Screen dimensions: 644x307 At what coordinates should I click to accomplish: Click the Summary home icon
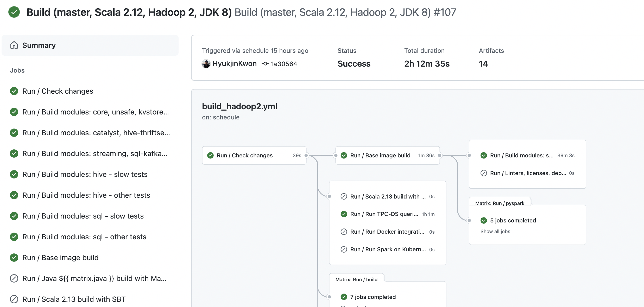pyautogui.click(x=14, y=45)
